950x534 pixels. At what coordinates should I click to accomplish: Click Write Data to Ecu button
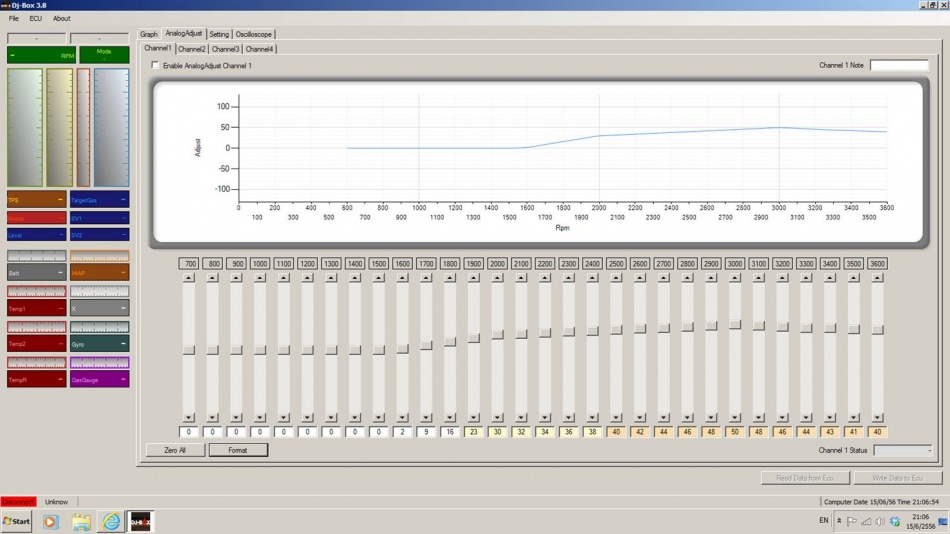click(898, 478)
